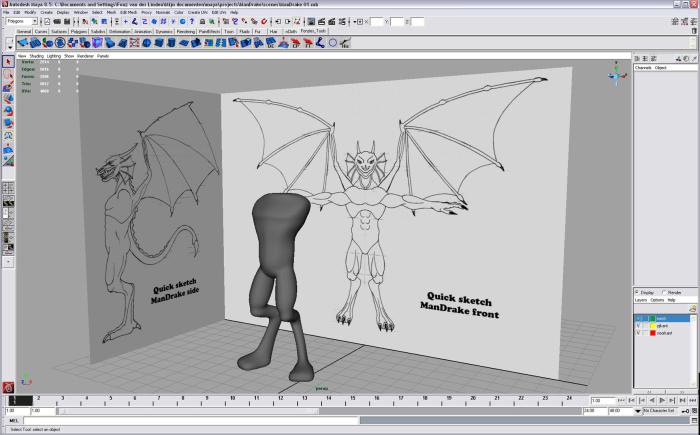Image resolution: width=700 pixels, height=435 pixels.
Task: Click the play forwards button
Action: point(662,401)
